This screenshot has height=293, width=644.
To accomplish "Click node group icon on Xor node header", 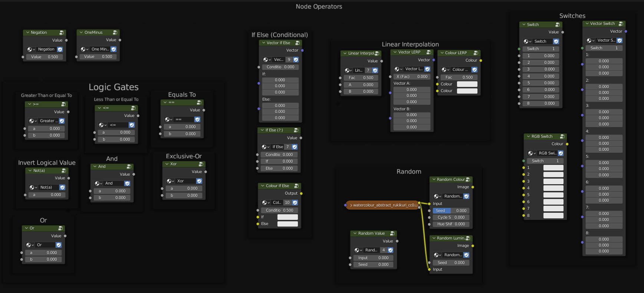I will click(201, 164).
